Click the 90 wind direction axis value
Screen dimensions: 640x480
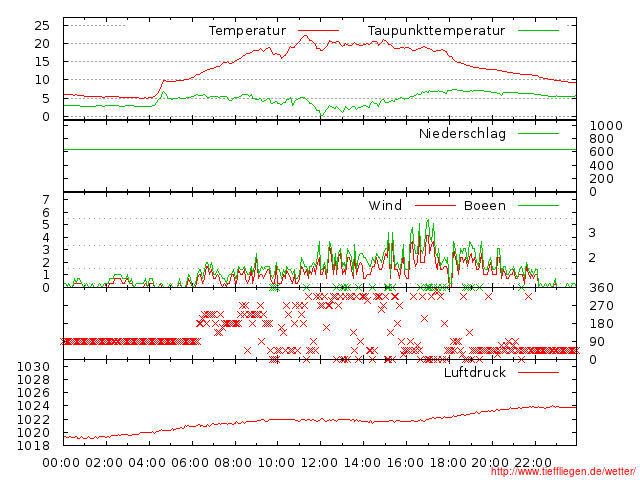pos(597,342)
